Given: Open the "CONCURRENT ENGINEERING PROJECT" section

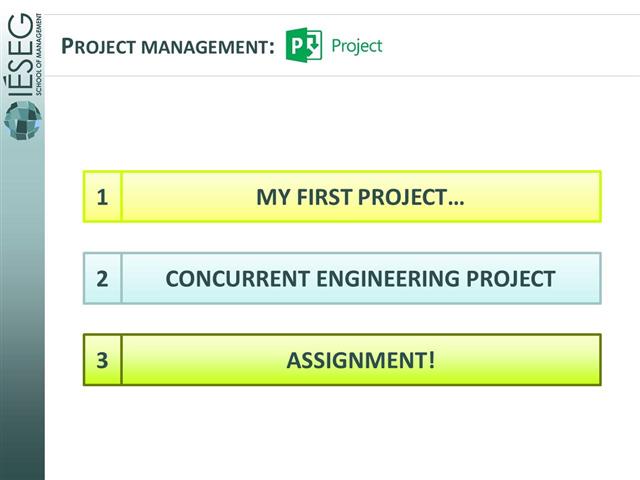Looking at the screenshot, I should [x=360, y=278].
